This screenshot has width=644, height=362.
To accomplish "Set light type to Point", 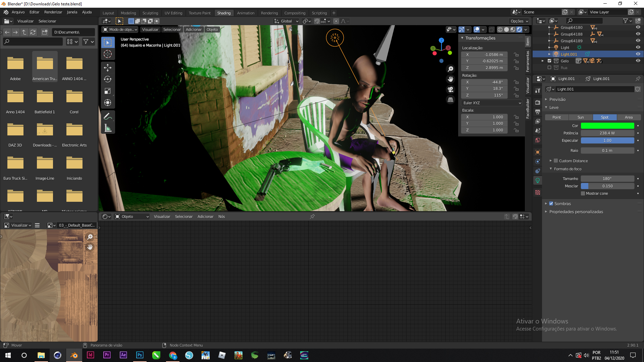I will click(556, 117).
